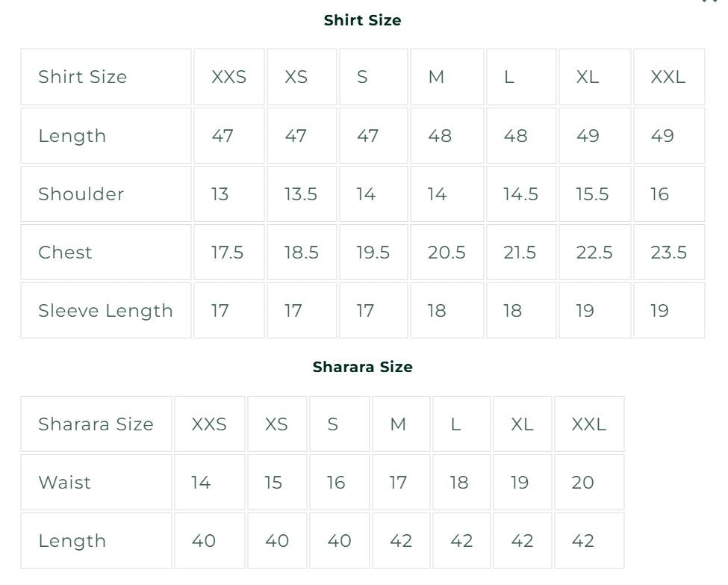
Task: Click the XXS header in shirt table
Action: [x=229, y=77]
